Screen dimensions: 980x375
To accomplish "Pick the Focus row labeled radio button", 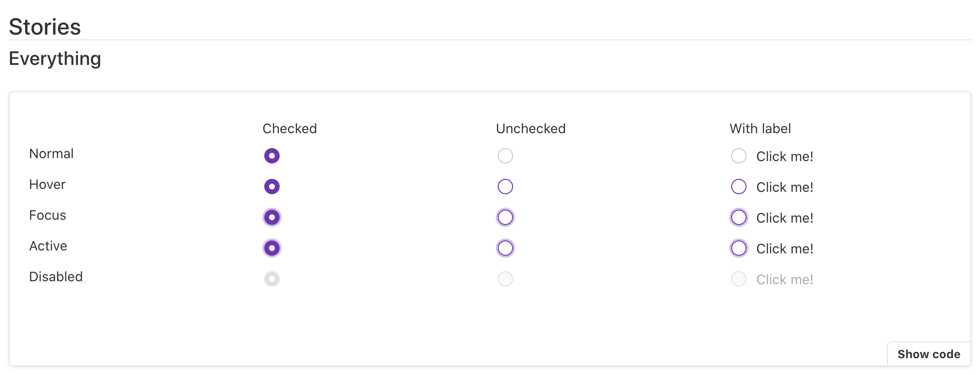I will [x=739, y=217].
